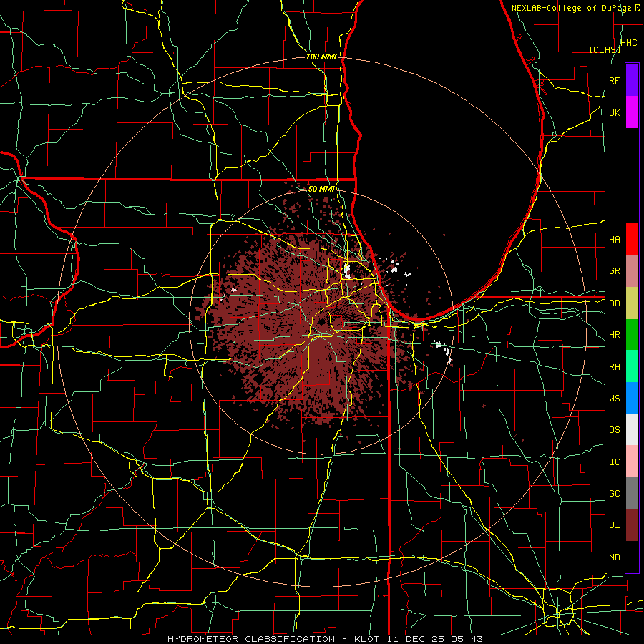Click the 50 NMI range ring label
644x644 pixels.
[321, 189]
